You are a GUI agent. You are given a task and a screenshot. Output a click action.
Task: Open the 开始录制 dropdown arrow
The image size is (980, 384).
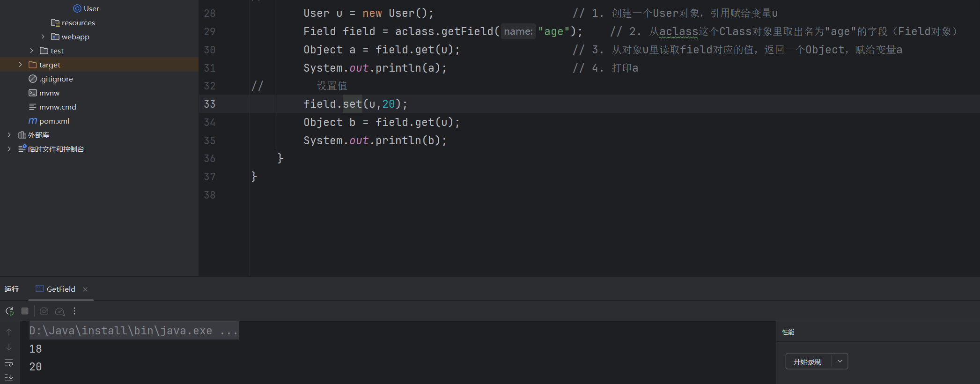[x=840, y=361]
